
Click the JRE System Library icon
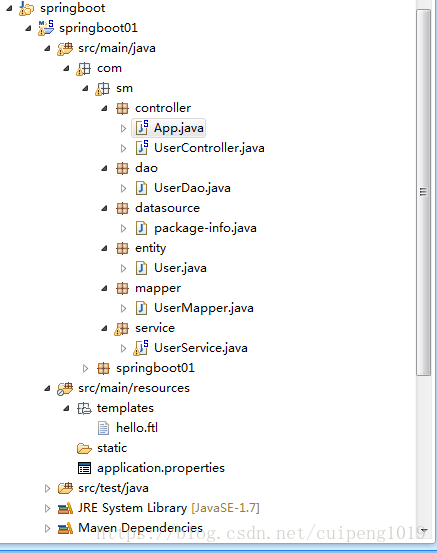[65, 508]
